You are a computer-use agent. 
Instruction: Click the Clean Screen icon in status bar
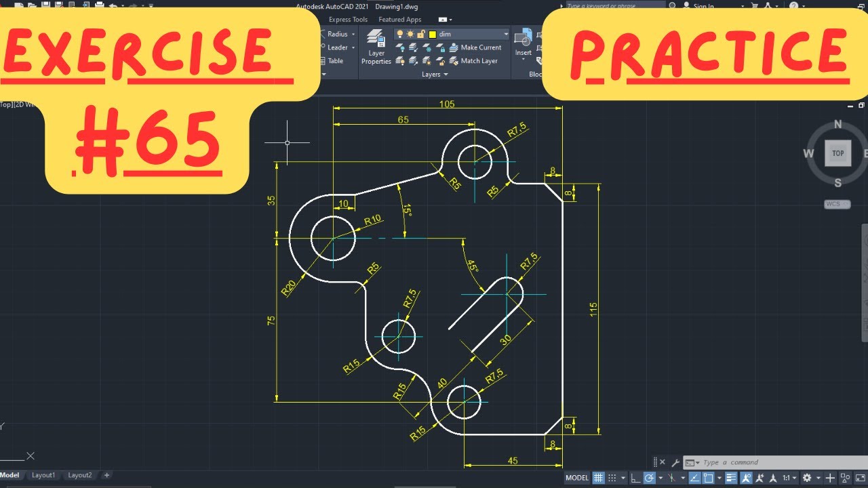tap(861, 478)
